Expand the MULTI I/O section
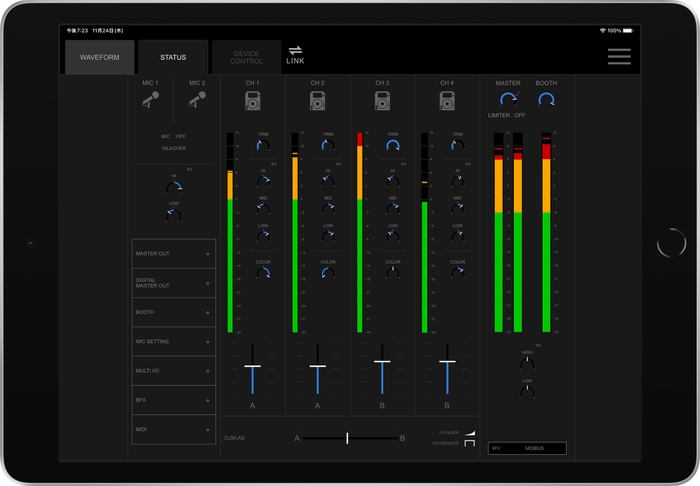 coord(173,371)
